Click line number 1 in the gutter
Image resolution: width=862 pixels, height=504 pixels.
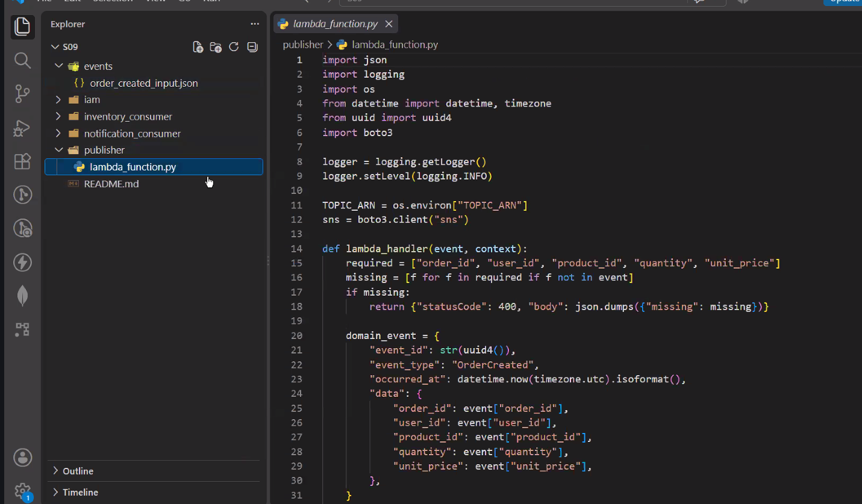(299, 60)
